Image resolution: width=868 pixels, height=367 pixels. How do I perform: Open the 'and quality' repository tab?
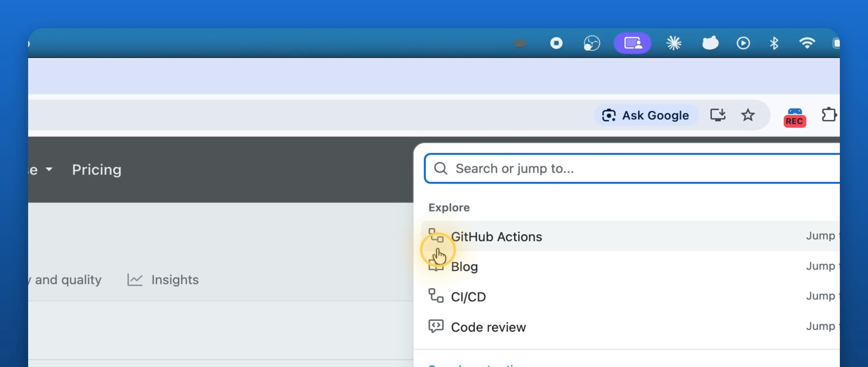pyautogui.click(x=65, y=280)
